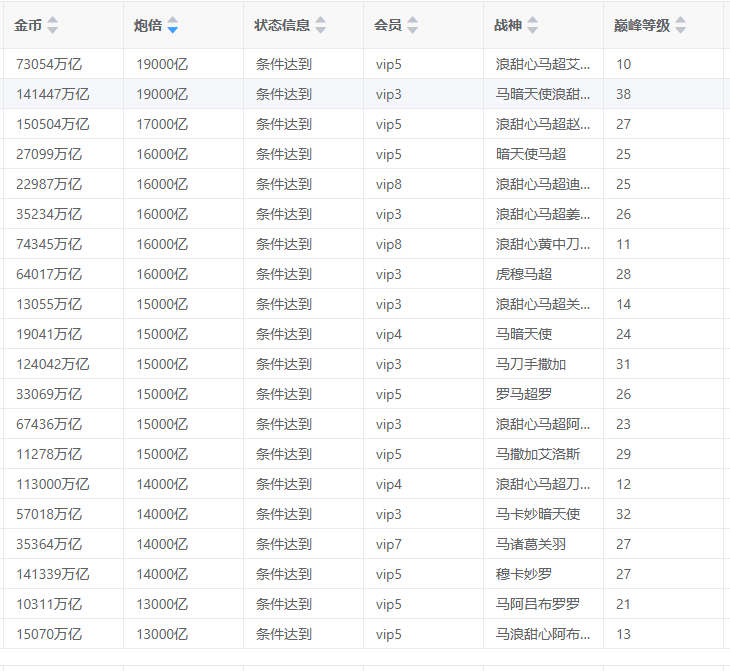Click the sort arrows beside 金币 header

click(53, 26)
